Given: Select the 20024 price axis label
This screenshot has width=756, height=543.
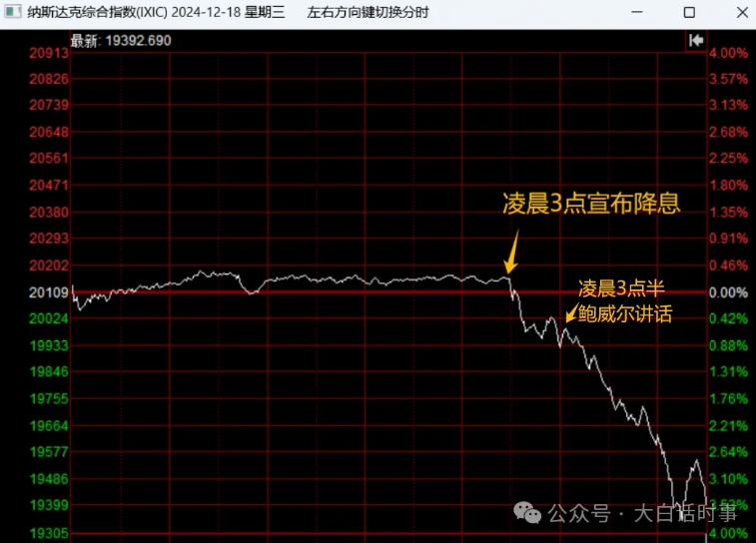Looking at the screenshot, I should [x=49, y=318].
